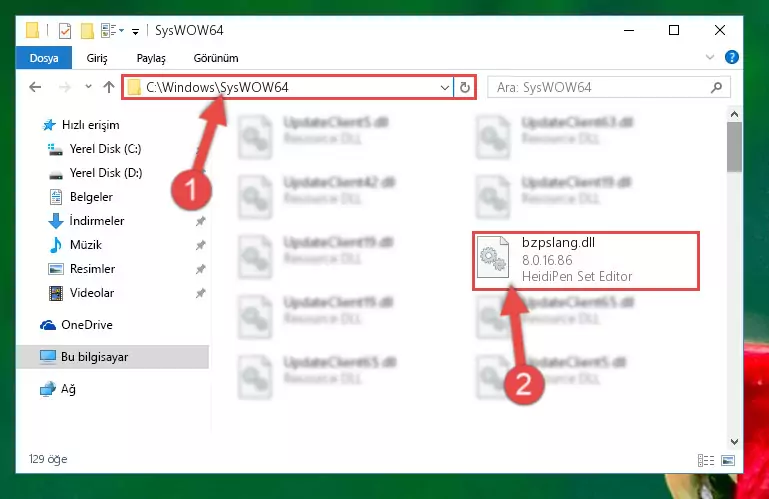Maximize the SysWOW64 window
This screenshot has height=499, width=769.
674,30
